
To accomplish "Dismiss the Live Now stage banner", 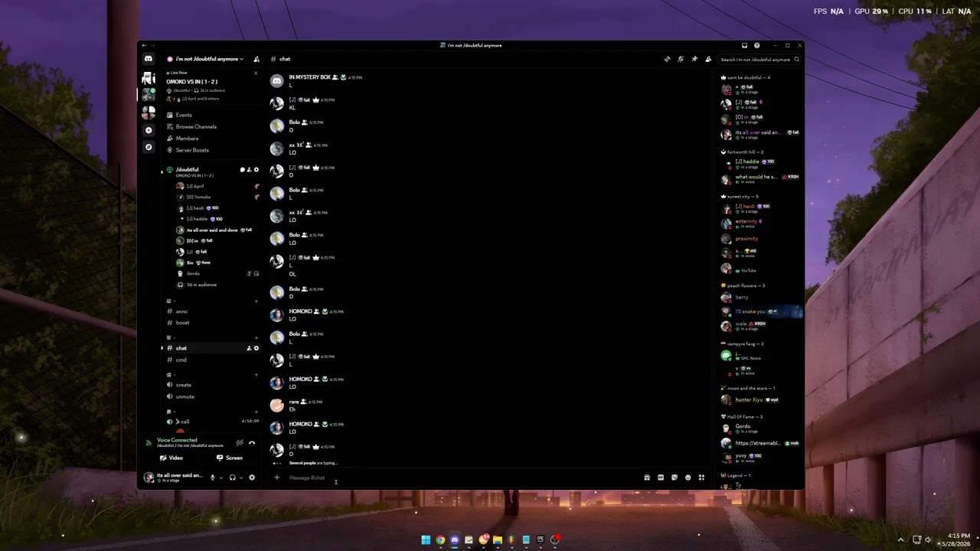I will coord(256,73).
